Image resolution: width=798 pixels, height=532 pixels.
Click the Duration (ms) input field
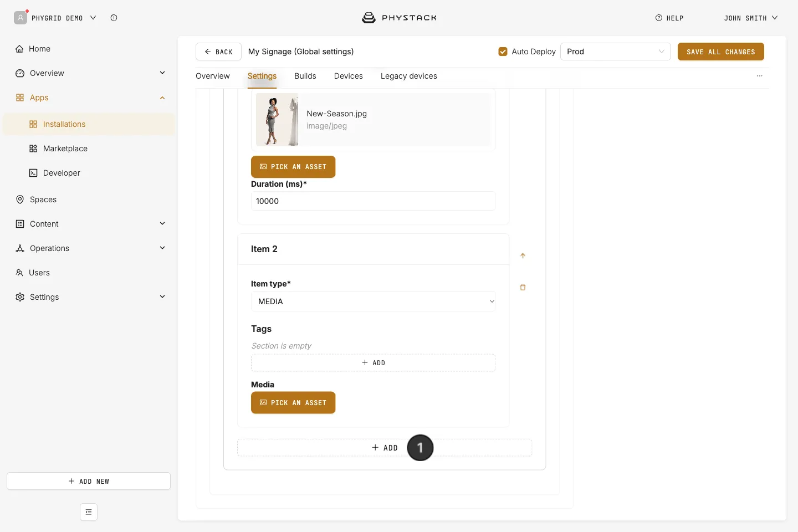374,201
